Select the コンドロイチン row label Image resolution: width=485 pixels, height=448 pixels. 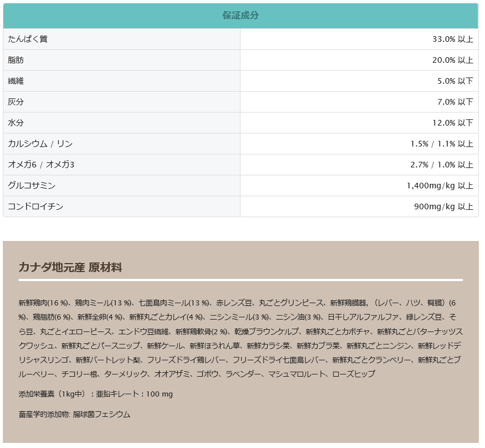tap(36, 206)
